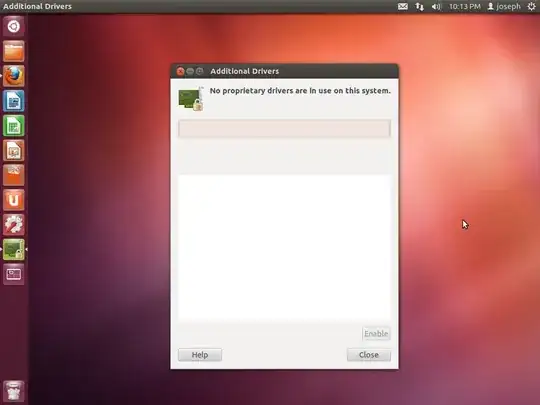Open the Trash in the launcher
The height and width of the screenshot is (405, 540).
13,391
